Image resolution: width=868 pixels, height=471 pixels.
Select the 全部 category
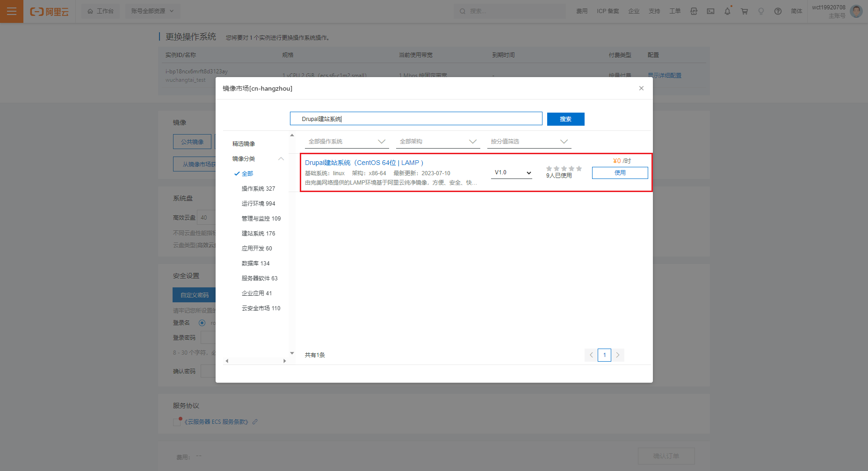pos(247,174)
